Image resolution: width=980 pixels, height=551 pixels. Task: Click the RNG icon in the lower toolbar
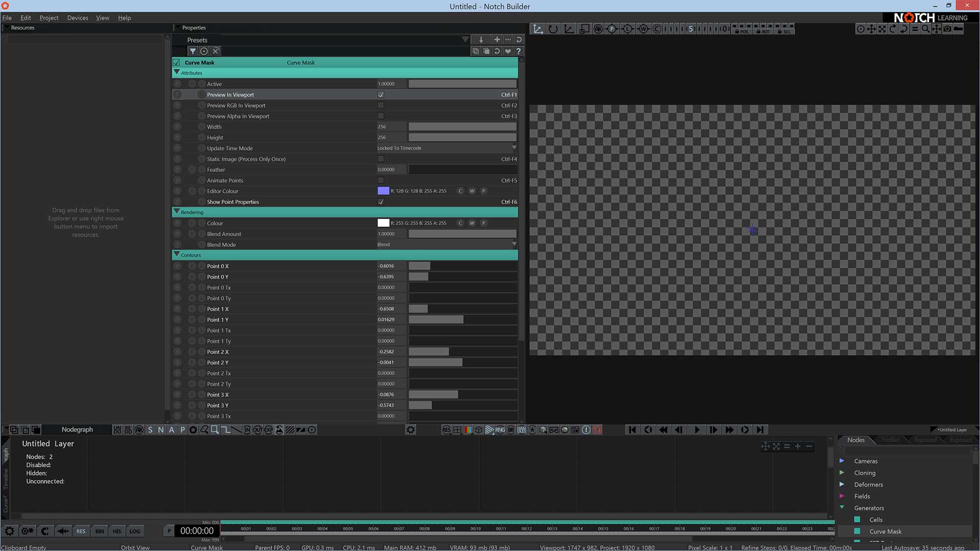coord(500,430)
